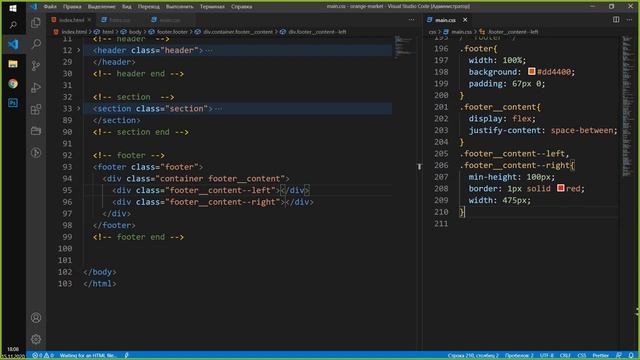Open the Extensions view
640x360 pixels.
36,109
